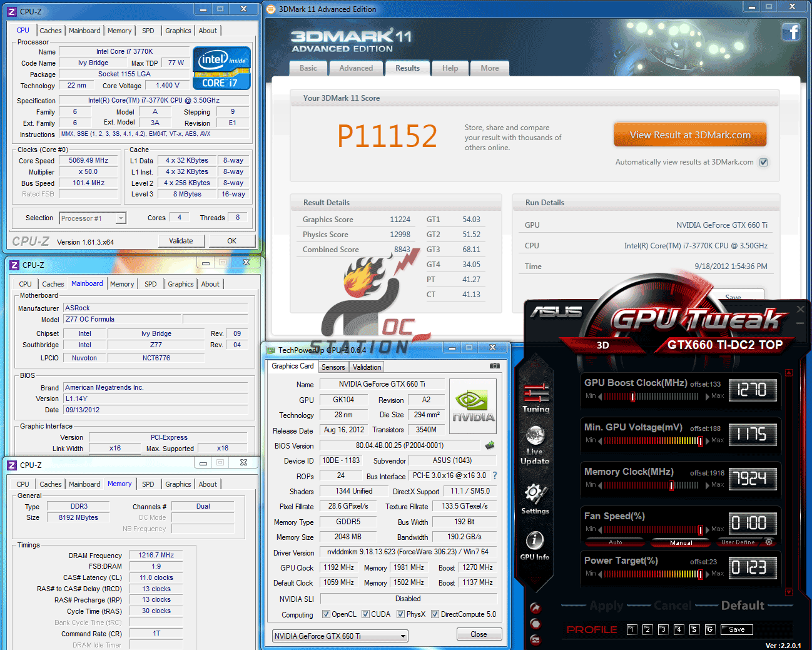Click the Max arrow of Fan Speed

708,529
